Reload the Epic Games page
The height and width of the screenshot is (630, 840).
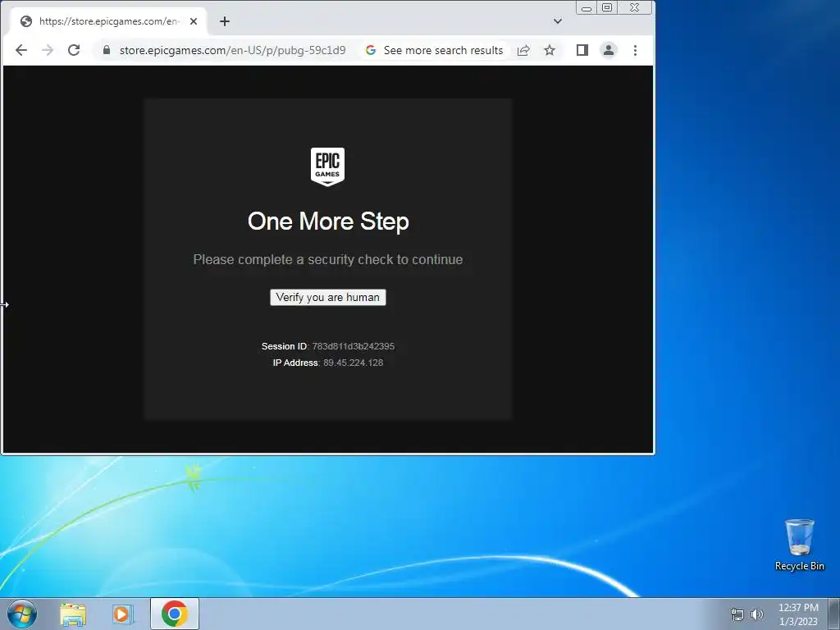click(74, 50)
